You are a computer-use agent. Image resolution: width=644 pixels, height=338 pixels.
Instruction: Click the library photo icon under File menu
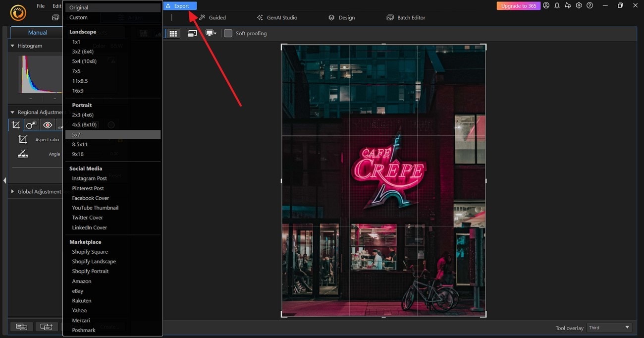pyautogui.click(x=55, y=17)
